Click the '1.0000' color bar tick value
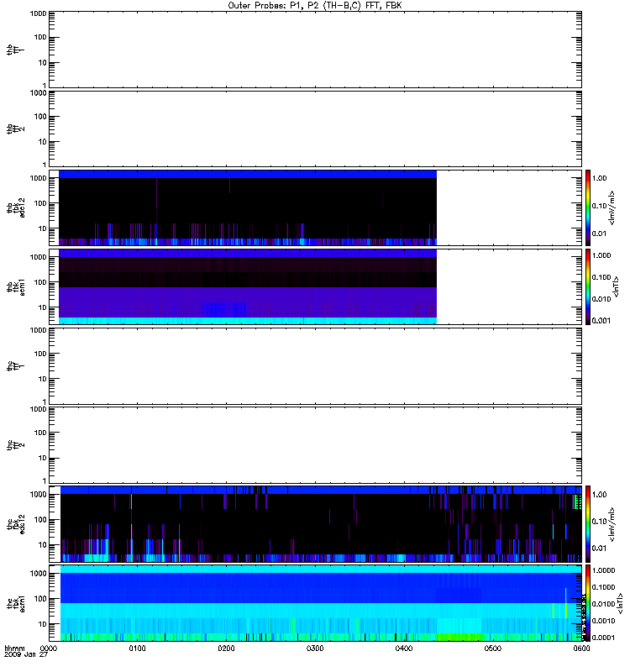Image resolution: width=630 pixels, height=672 pixels. (603, 570)
